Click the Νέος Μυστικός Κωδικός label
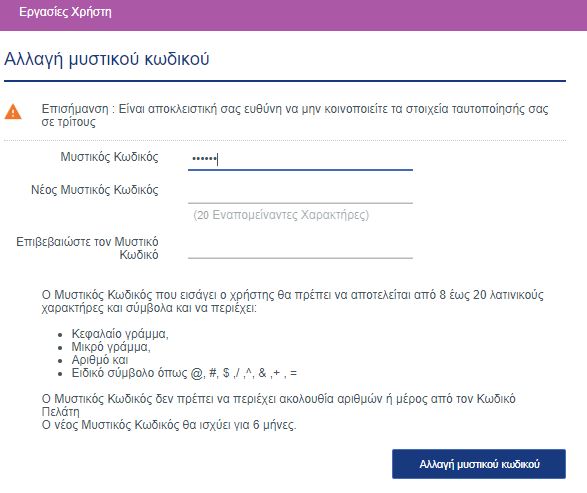Viewport: 587px width, 493px height. pyautogui.click(x=95, y=190)
